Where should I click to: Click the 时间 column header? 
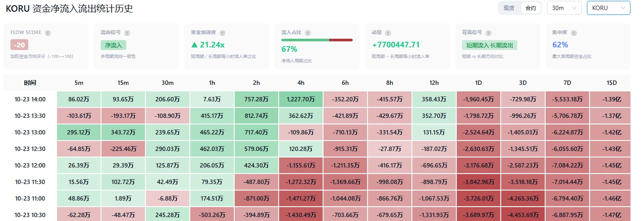pos(30,83)
